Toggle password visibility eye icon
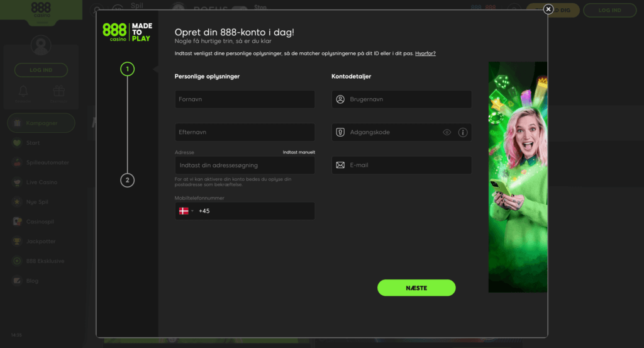 (x=447, y=132)
